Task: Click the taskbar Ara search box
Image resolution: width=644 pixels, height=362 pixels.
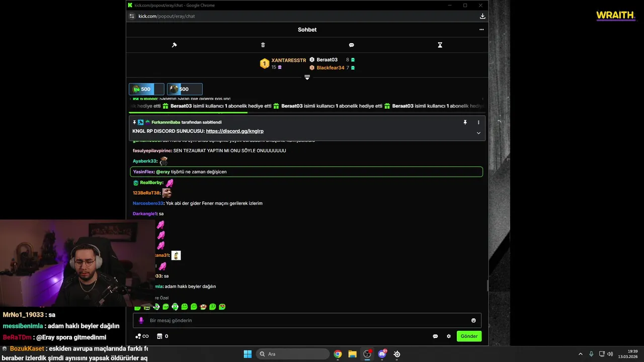Action: (292, 354)
